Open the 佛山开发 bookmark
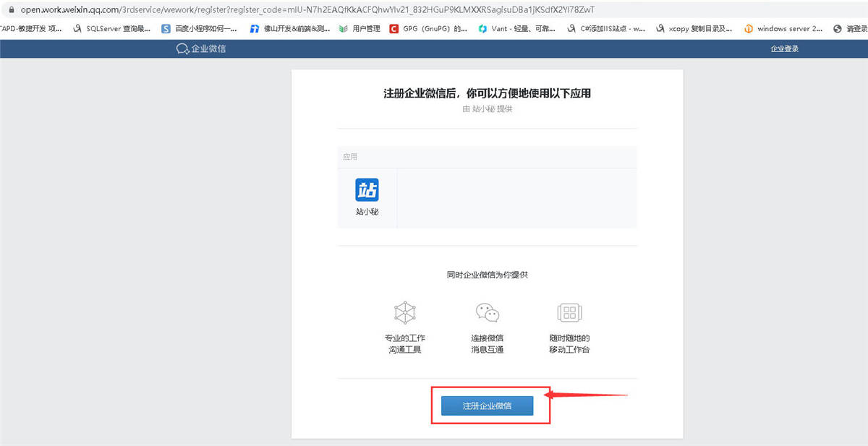This screenshot has height=446, width=868. (290, 29)
